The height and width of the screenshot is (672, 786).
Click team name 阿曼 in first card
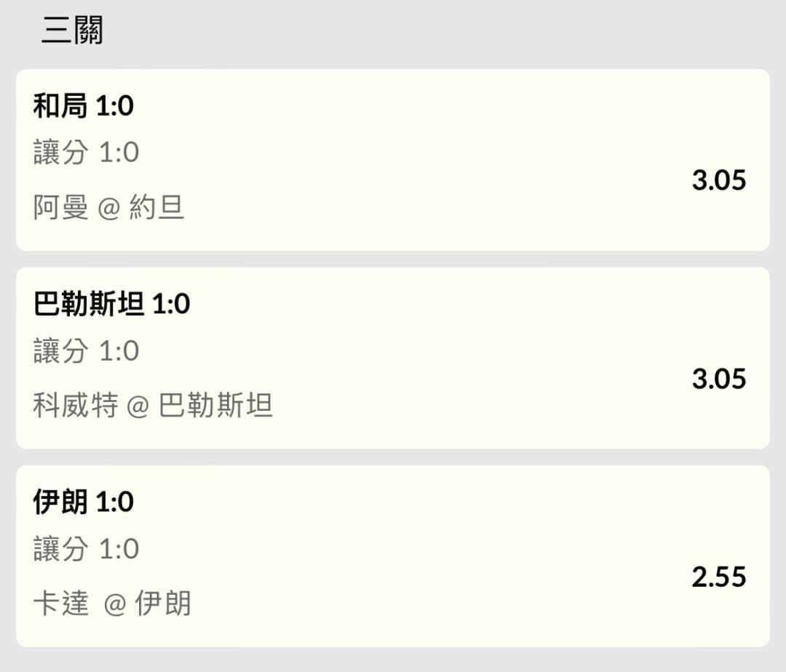click(60, 208)
